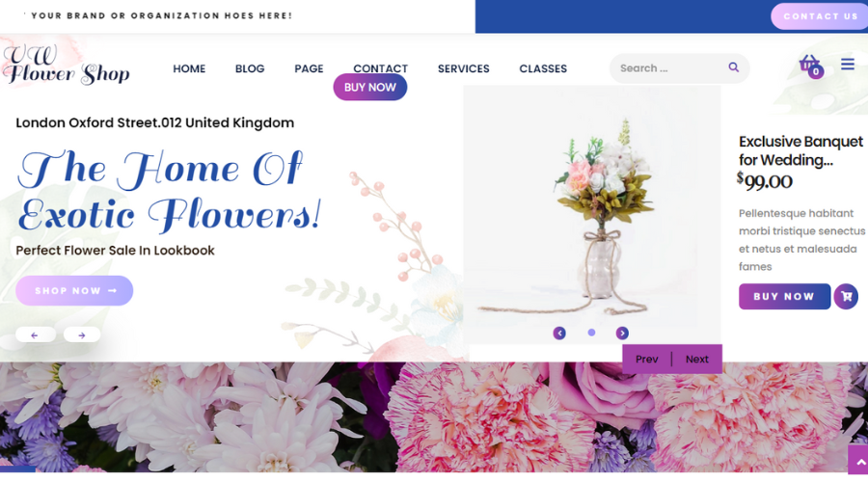
Task: Click the product carousel left chevron
Action: tap(559, 334)
